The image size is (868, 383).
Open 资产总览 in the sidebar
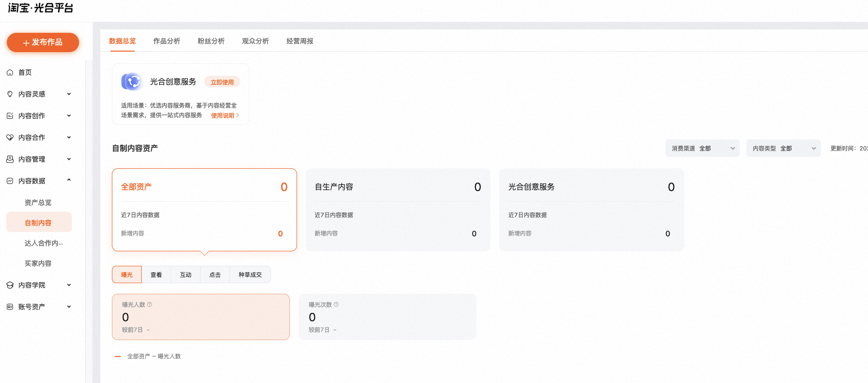(38, 203)
